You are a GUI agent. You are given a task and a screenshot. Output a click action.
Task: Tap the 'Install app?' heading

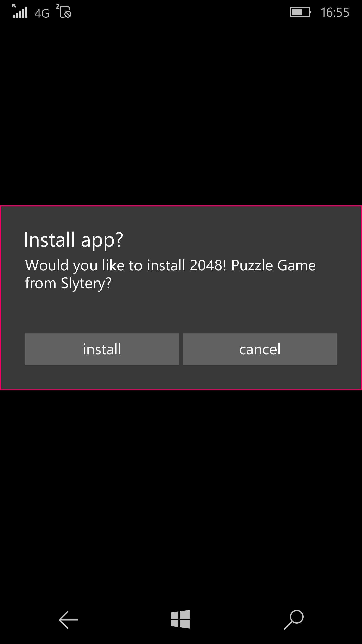[x=74, y=240]
